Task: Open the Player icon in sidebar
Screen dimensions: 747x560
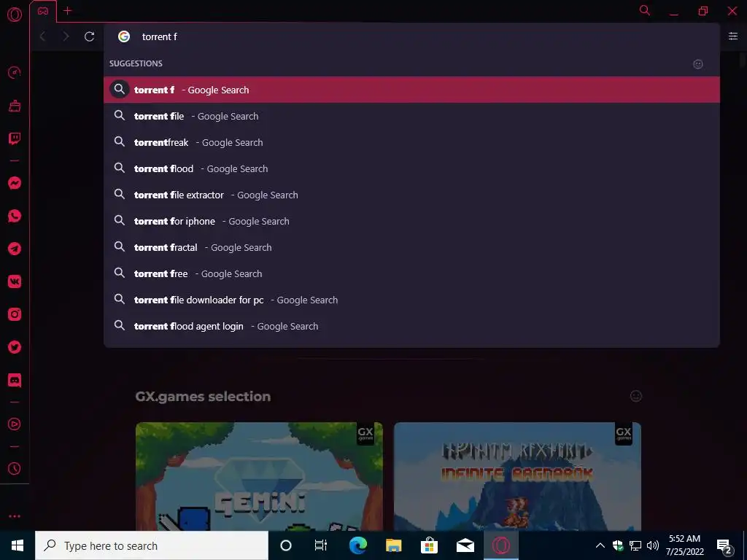Action: pos(15,424)
